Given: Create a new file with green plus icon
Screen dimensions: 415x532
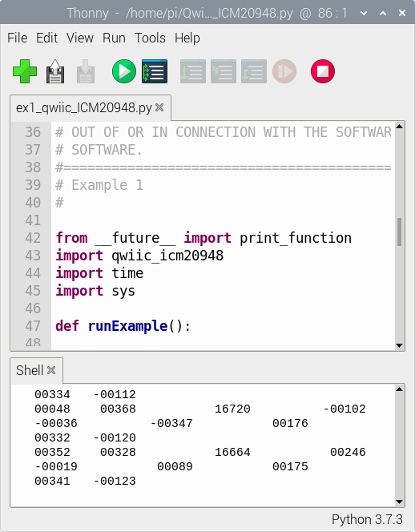Looking at the screenshot, I should tap(25, 71).
